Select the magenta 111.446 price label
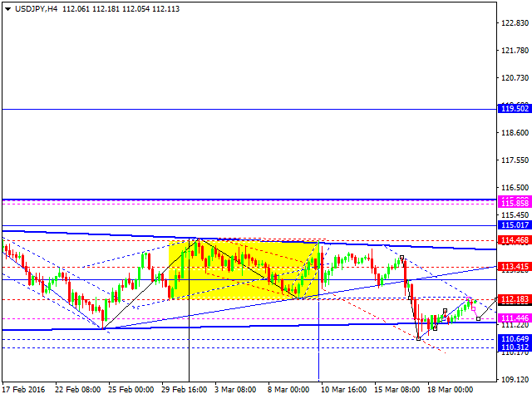Screen dimensions: 532x399 (x=515, y=318)
